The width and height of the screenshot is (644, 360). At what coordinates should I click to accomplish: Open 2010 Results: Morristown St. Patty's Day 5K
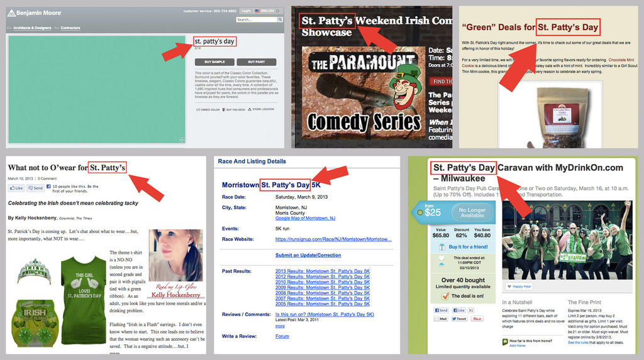323,282
